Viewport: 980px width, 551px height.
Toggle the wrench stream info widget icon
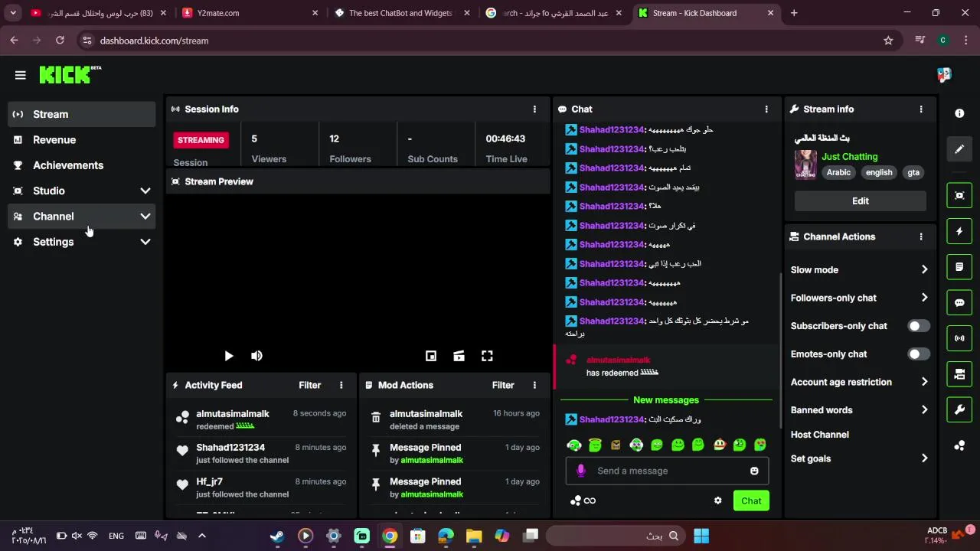click(x=959, y=409)
